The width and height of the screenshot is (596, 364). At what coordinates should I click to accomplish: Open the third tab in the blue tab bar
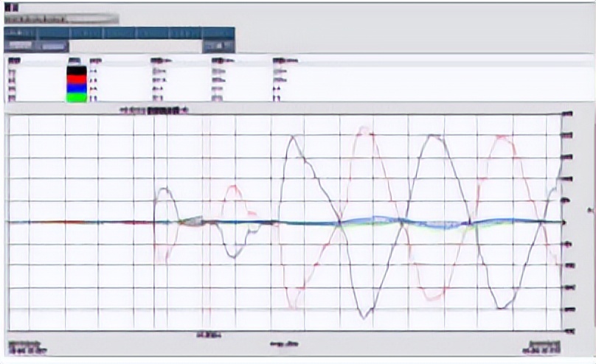[x=87, y=33]
